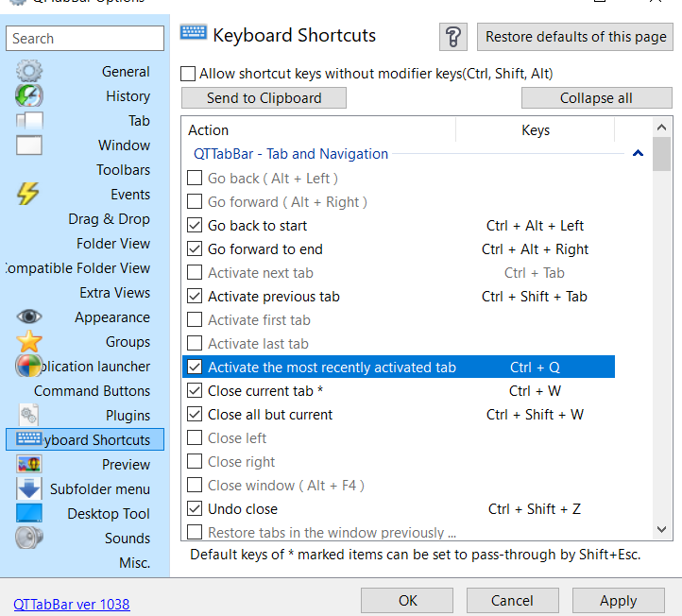The image size is (682, 616).
Task: Click Restore defaults of this page
Action: click(x=575, y=37)
